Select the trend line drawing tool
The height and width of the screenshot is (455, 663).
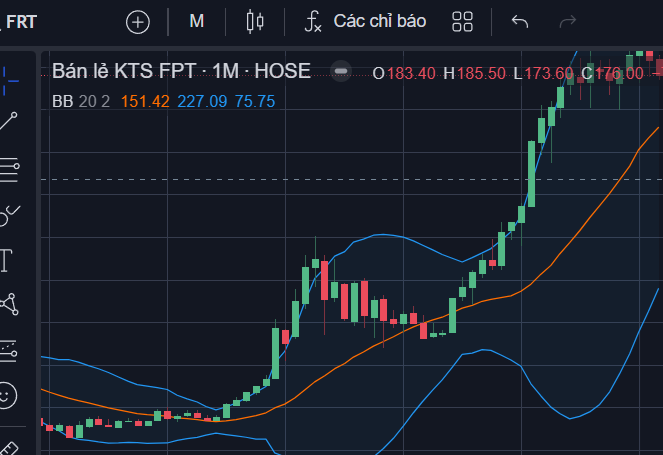(9, 121)
